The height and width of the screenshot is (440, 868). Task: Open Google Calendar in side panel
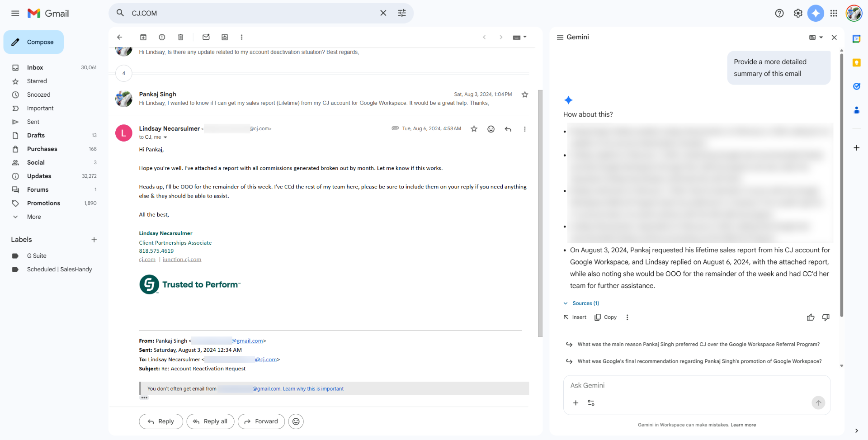[856, 39]
